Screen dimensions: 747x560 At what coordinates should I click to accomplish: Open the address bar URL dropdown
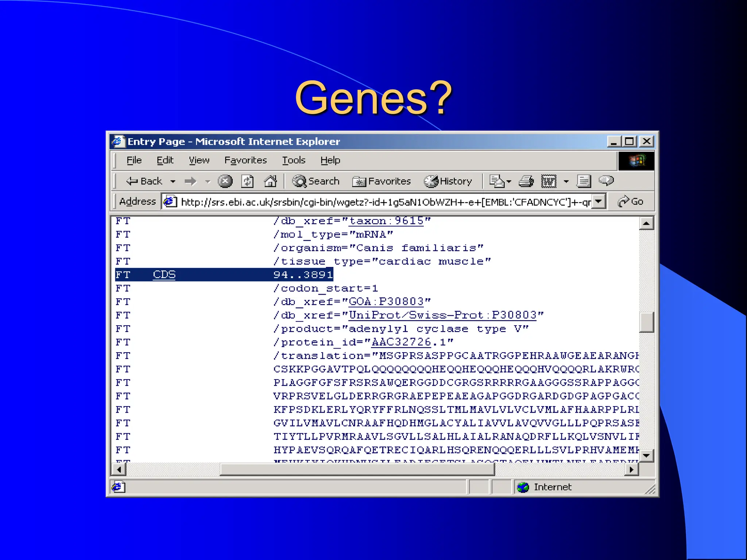[x=598, y=201]
